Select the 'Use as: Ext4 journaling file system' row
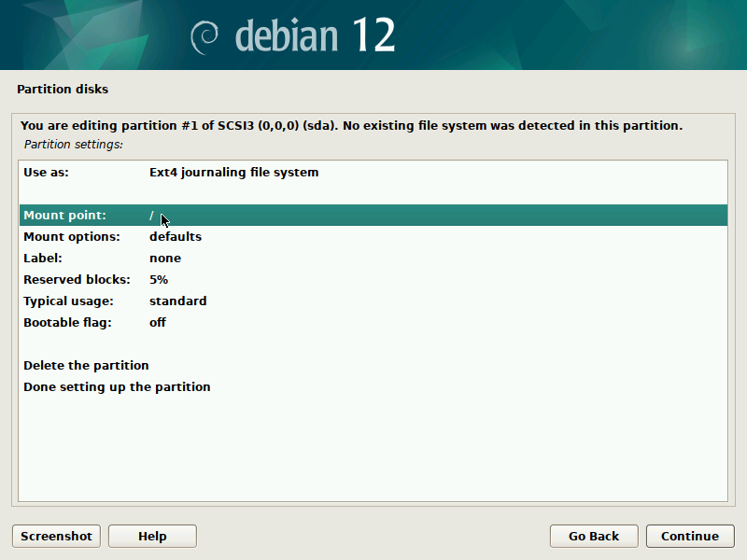This screenshot has width=747, height=560. click(x=373, y=173)
